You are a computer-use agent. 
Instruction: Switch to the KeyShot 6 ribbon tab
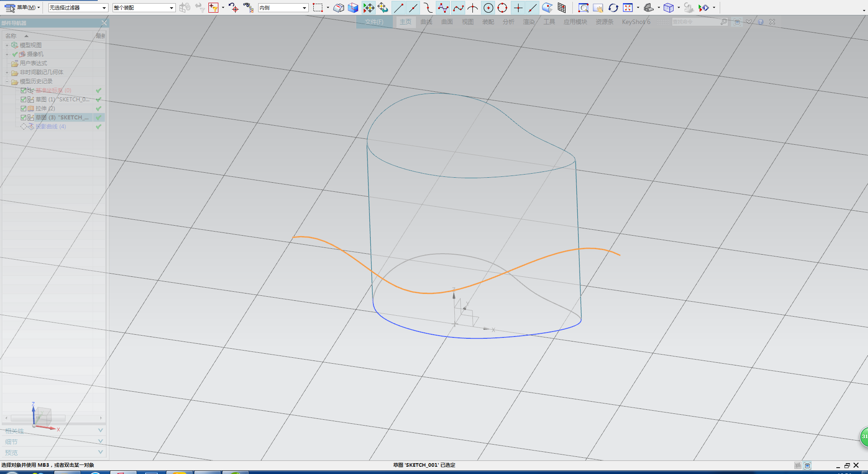pyautogui.click(x=636, y=22)
